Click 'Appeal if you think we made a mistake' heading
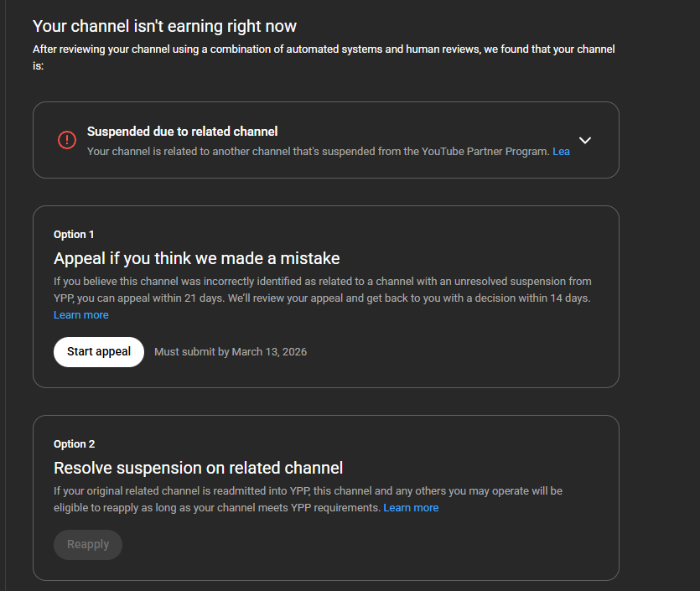This screenshot has width=700, height=591. pos(196,259)
